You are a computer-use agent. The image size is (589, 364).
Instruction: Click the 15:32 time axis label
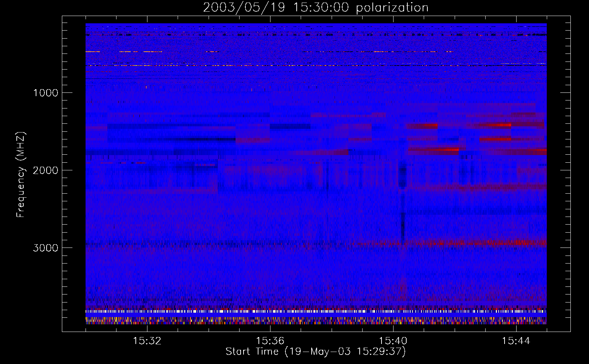[x=147, y=341]
